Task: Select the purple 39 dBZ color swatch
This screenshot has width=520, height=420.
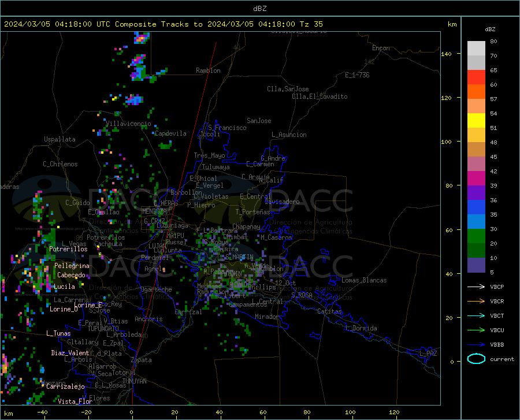Action: click(x=476, y=193)
